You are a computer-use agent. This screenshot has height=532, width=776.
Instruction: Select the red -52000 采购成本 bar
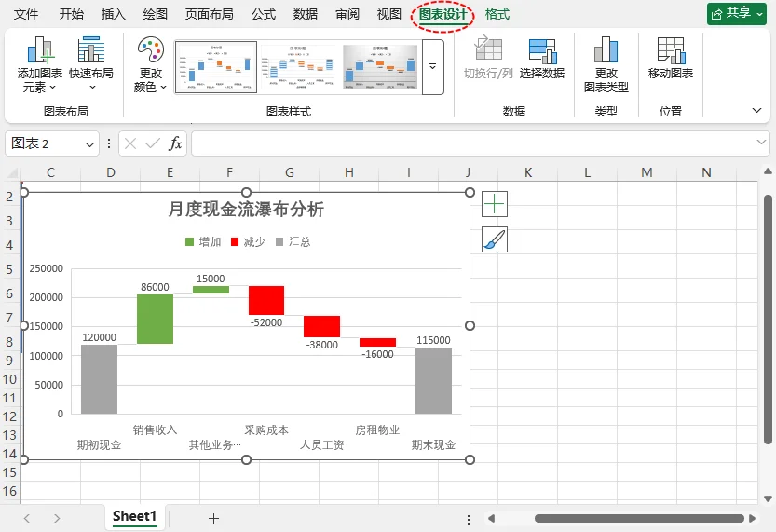(266, 300)
